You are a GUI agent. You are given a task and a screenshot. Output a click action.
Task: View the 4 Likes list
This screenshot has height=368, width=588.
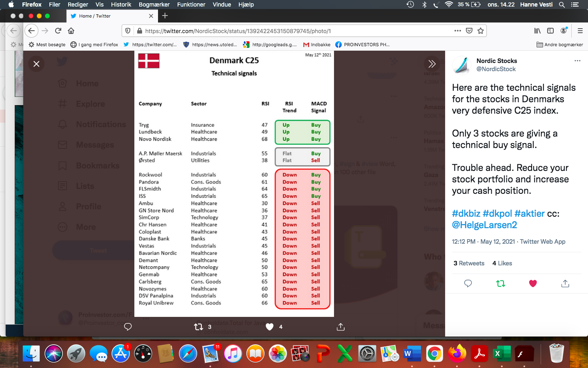pyautogui.click(x=502, y=263)
